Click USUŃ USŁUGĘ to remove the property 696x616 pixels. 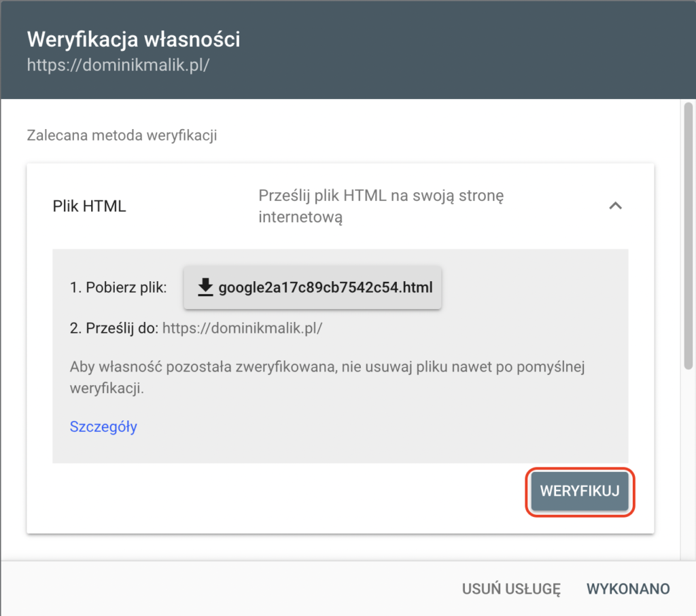point(511,589)
